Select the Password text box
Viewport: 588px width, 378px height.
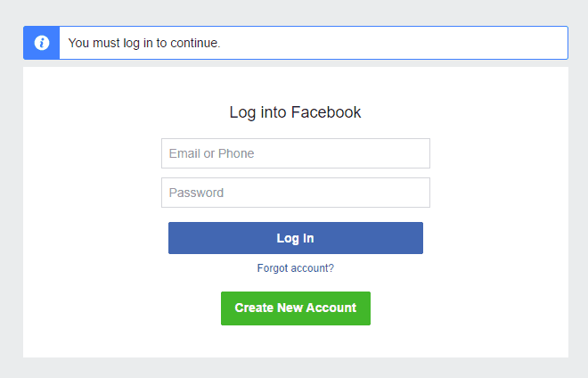[295, 193]
